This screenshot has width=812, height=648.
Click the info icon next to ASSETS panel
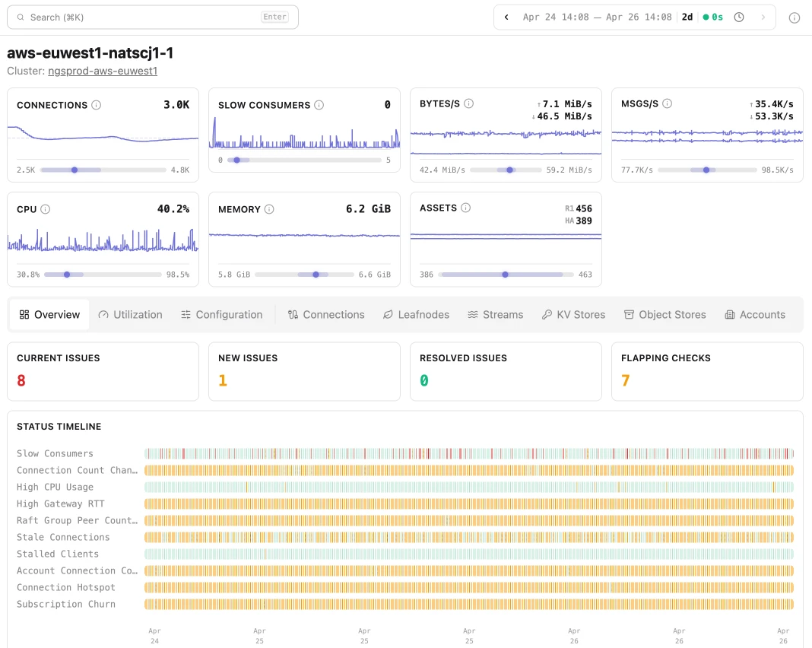[x=466, y=208]
